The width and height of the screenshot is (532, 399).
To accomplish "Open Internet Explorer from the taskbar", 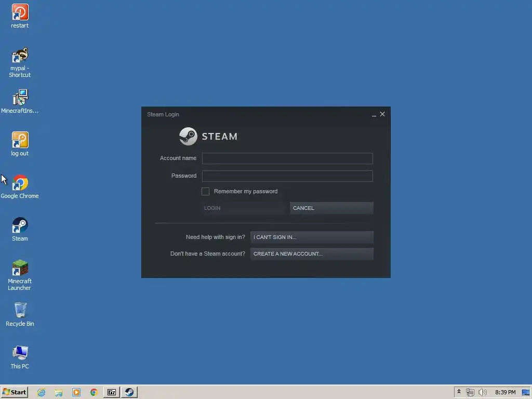I will click(x=41, y=392).
